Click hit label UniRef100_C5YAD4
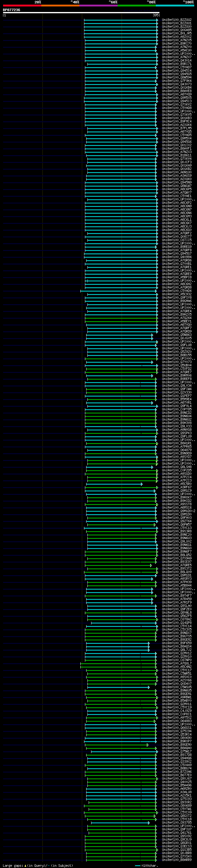The image size is (197, 868). [x=177, y=291]
